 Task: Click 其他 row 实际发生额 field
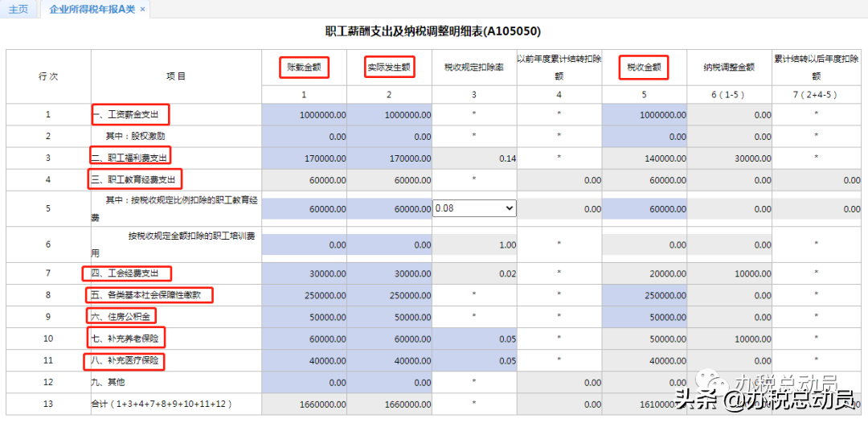click(390, 383)
